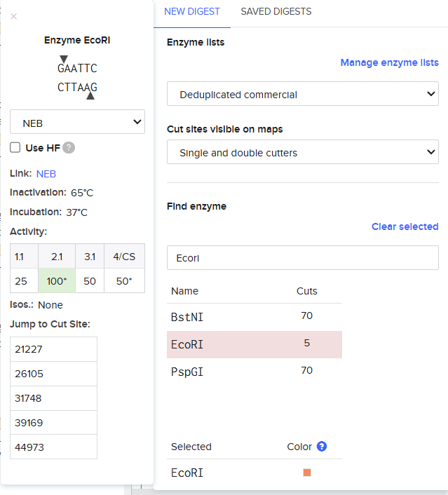Click Clear selected link
Screen dimensions: 448x495
(405, 226)
